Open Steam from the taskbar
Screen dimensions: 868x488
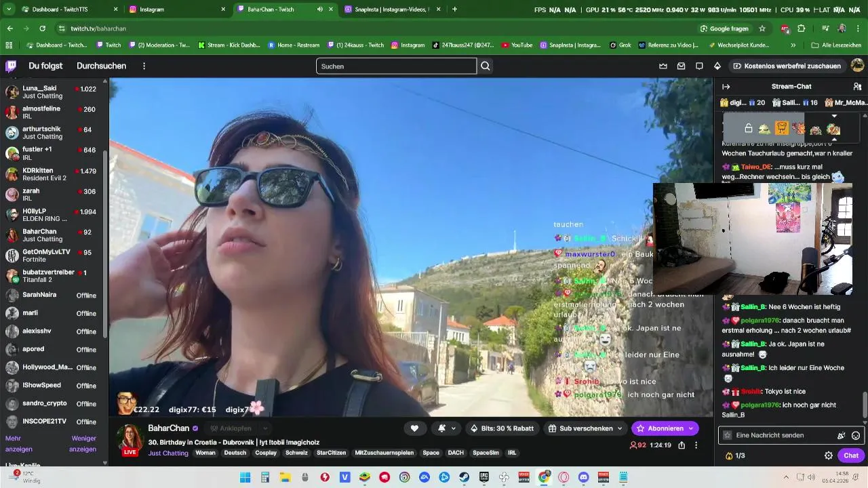464,477
